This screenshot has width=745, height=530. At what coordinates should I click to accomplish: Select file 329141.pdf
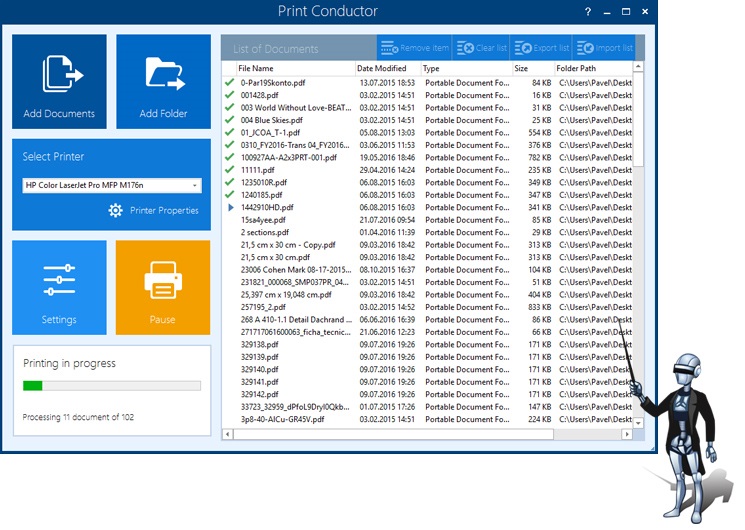tap(259, 382)
